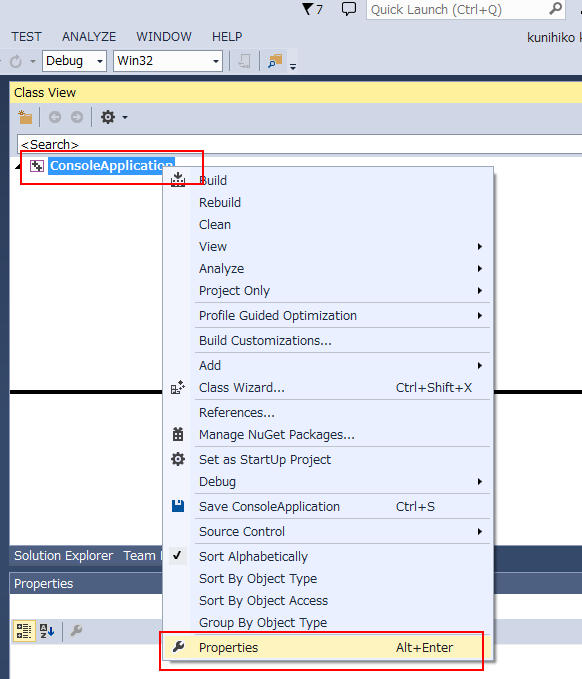The image size is (582, 679).
Task: Expand Profile Guided Optimization submenu
Action: coord(479,315)
